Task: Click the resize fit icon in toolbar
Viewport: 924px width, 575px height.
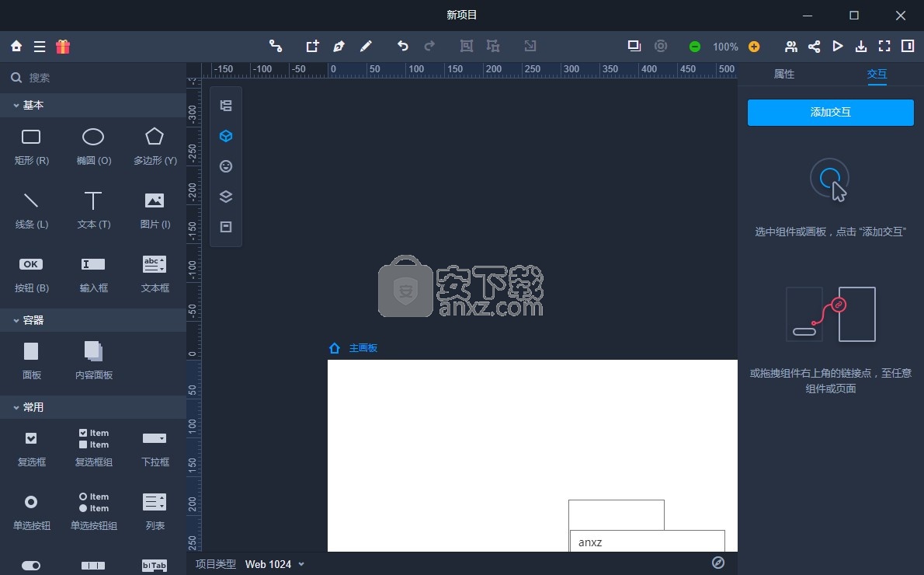Action: [x=530, y=46]
